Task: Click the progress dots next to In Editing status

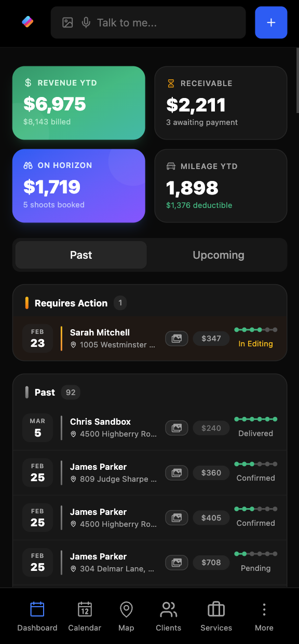Action: click(255, 329)
